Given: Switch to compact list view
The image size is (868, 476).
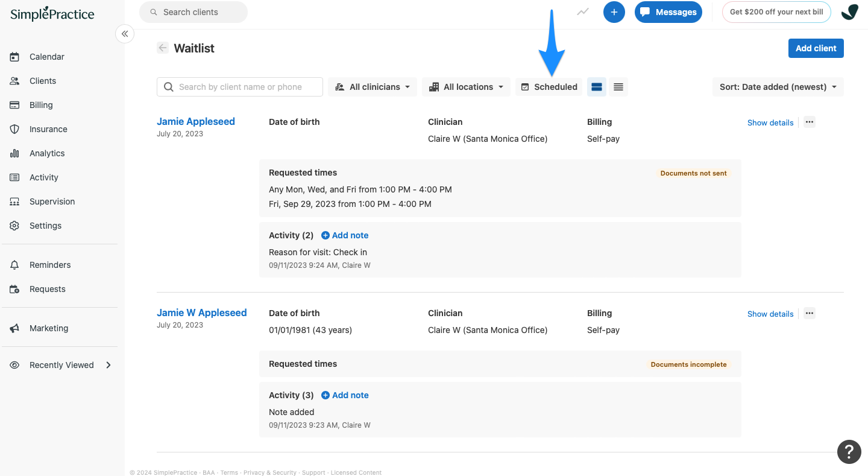Looking at the screenshot, I should pos(618,87).
